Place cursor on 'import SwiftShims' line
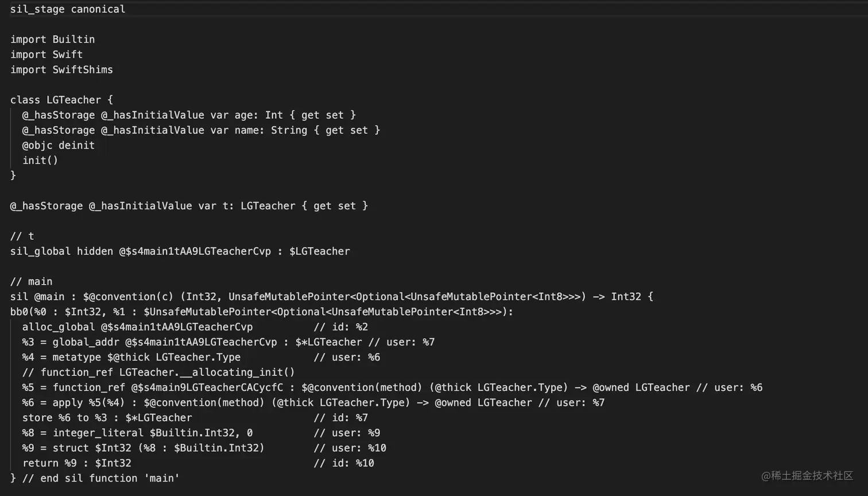 61,69
